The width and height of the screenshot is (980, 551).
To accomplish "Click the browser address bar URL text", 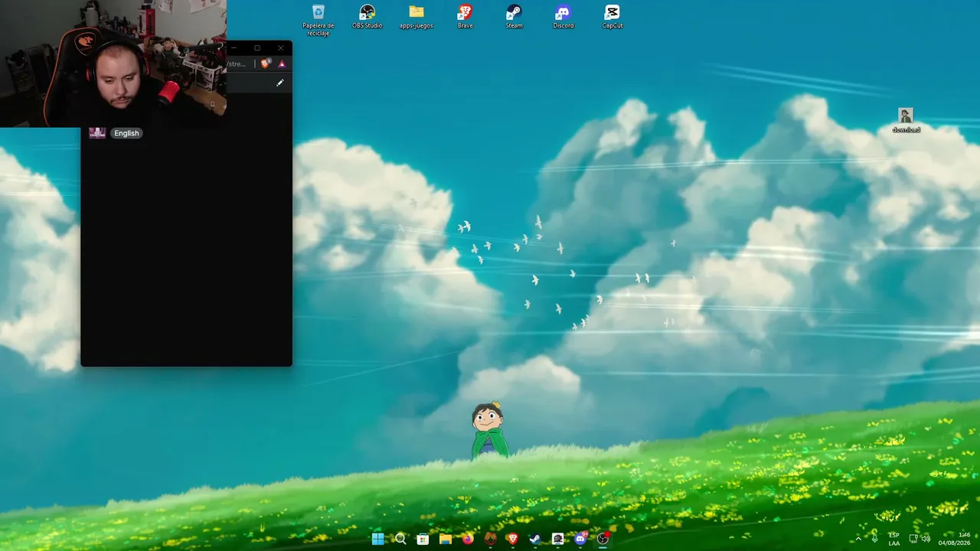I will tap(237, 64).
